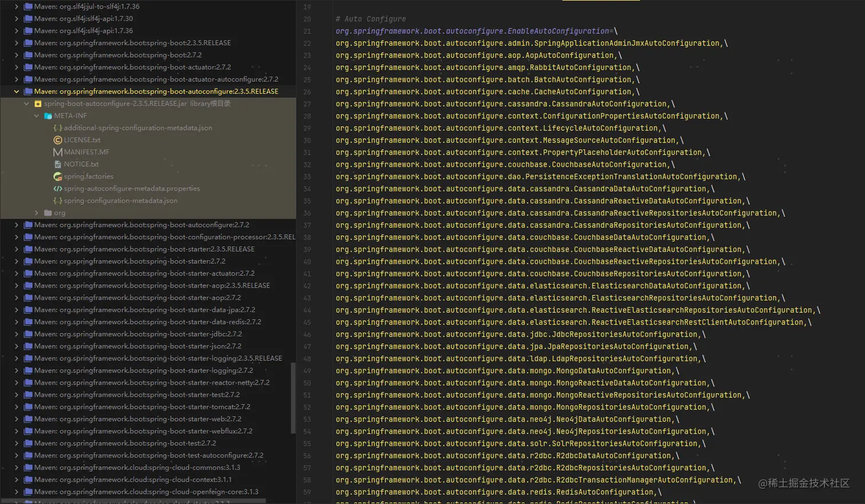Screen dimensions: 865x504
Task: Expand Maven slf4j-api:1.7.36 node
Action: [17, 30]
